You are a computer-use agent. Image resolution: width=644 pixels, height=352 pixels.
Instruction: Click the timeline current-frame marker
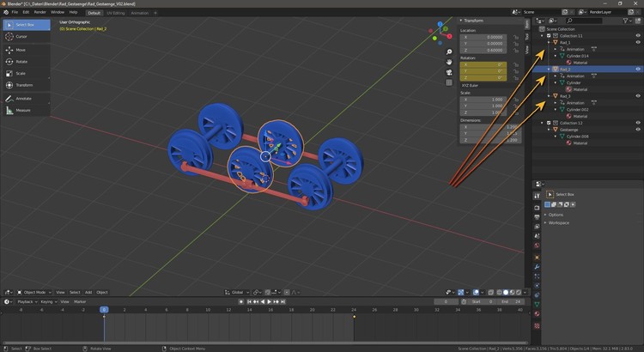pos(104,310)
